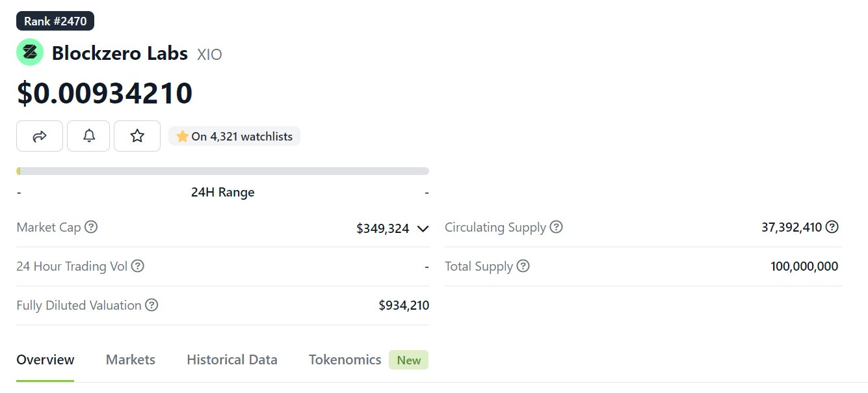Click the Market Cap label
The image size is (868, 393).
[49, 227]
